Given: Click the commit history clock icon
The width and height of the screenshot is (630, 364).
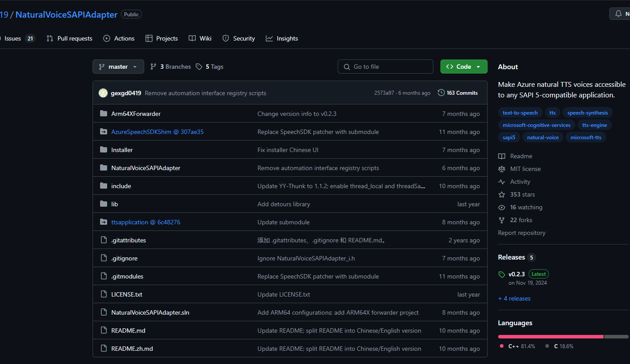Looking at the screenshot, I should (x=441, y=93).
